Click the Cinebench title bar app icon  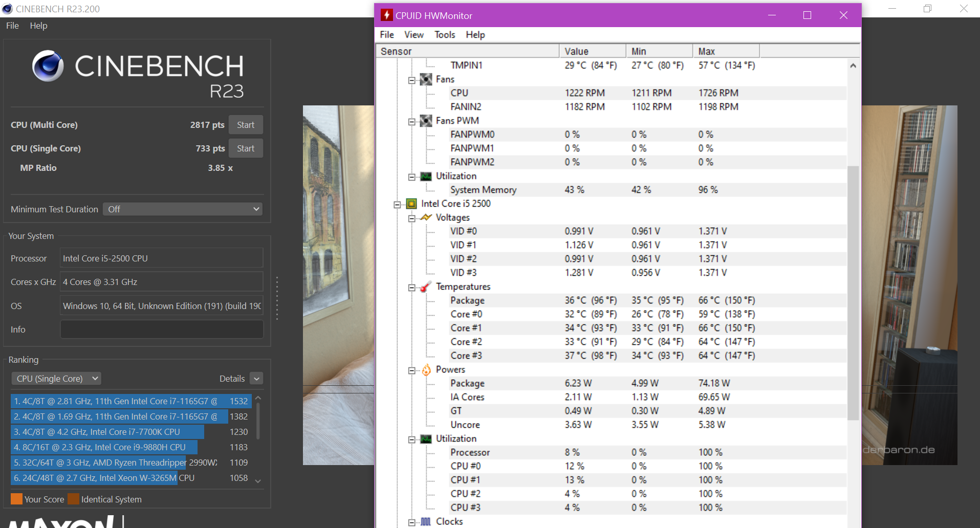(x=7, y=9)
